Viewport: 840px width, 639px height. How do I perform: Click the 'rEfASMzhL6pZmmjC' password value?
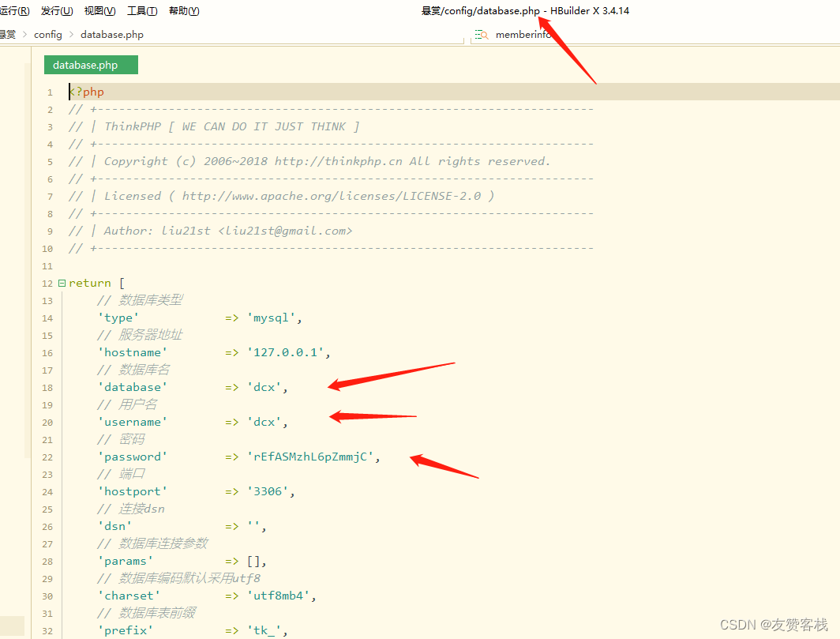click(310, 457)
